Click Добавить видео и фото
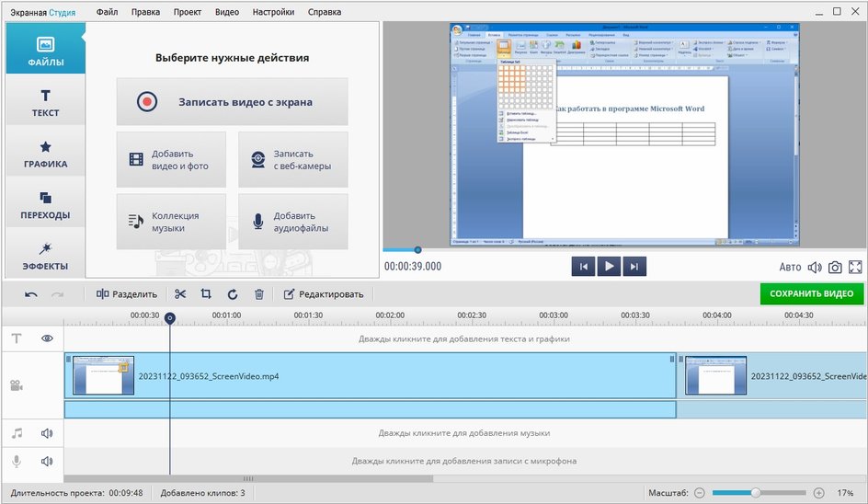 [171, 159]
